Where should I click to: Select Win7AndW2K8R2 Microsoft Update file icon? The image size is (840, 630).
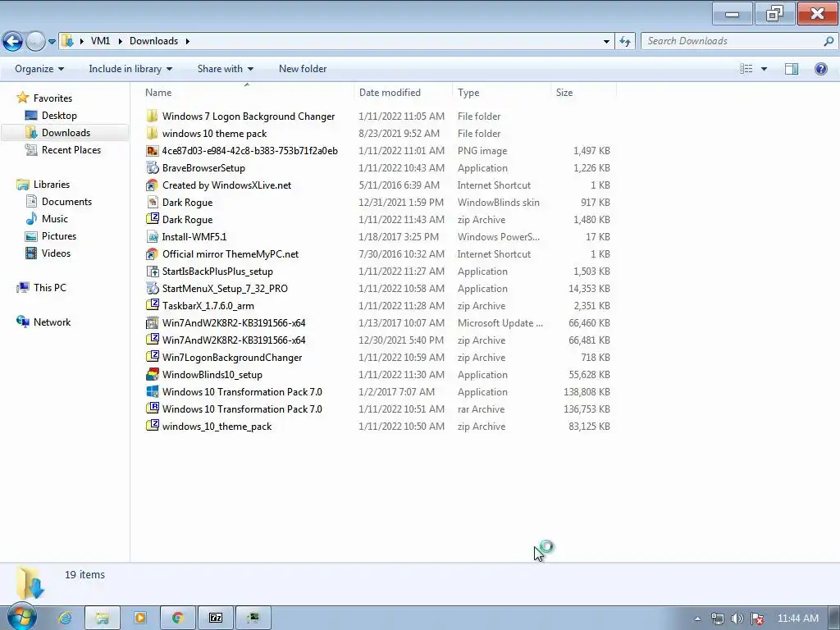(x=152, y=322)
